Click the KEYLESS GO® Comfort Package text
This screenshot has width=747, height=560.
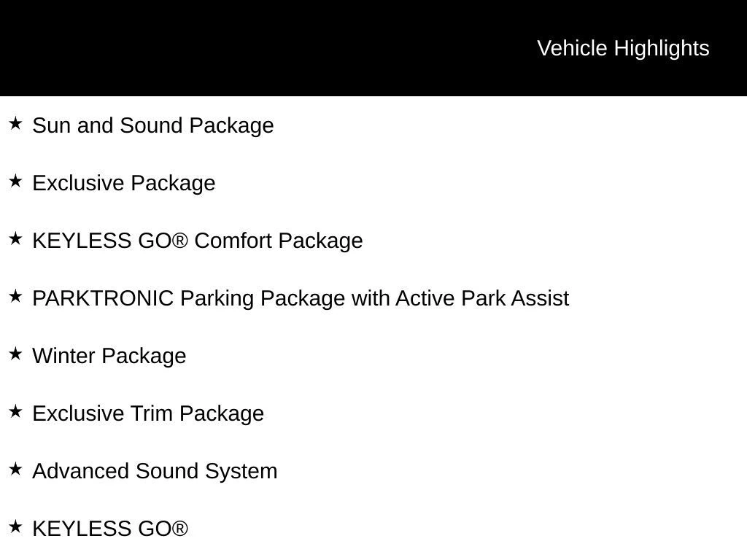197,241
